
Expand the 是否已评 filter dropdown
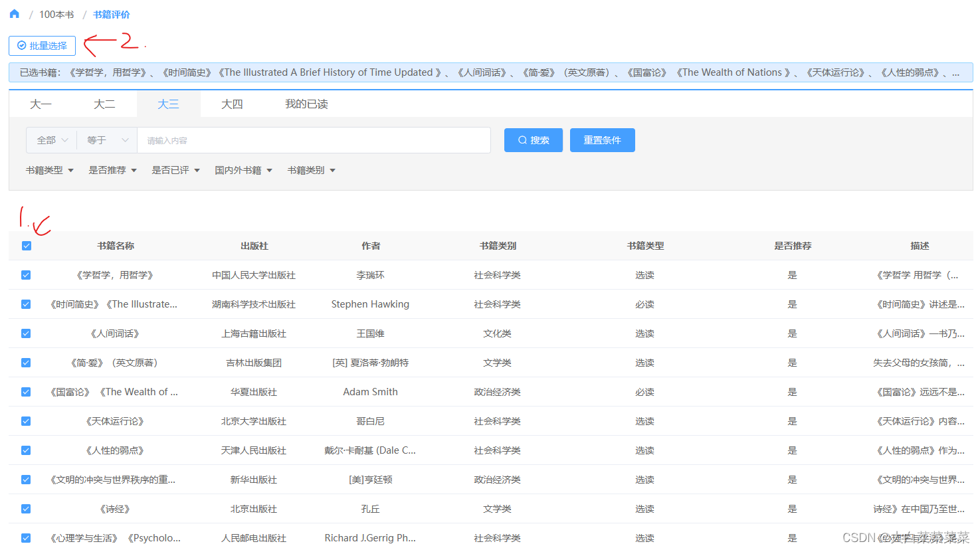(x=176, y=171)
